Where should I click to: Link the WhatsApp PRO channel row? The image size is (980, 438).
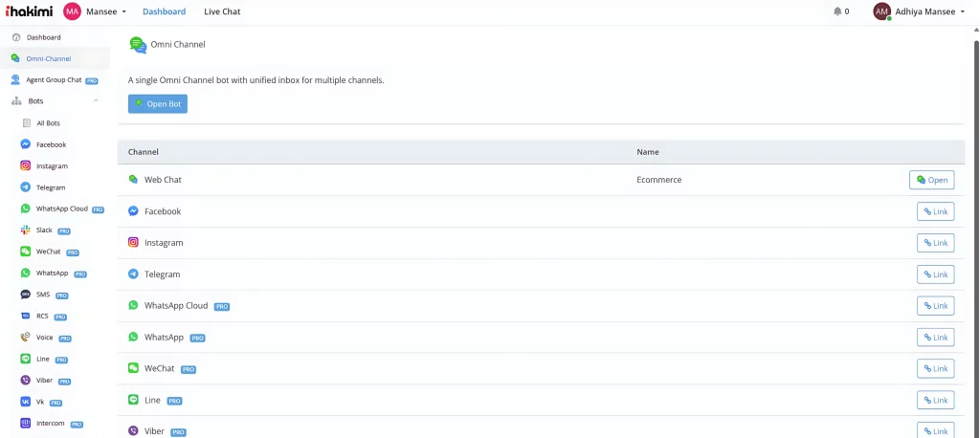point(936,338)
